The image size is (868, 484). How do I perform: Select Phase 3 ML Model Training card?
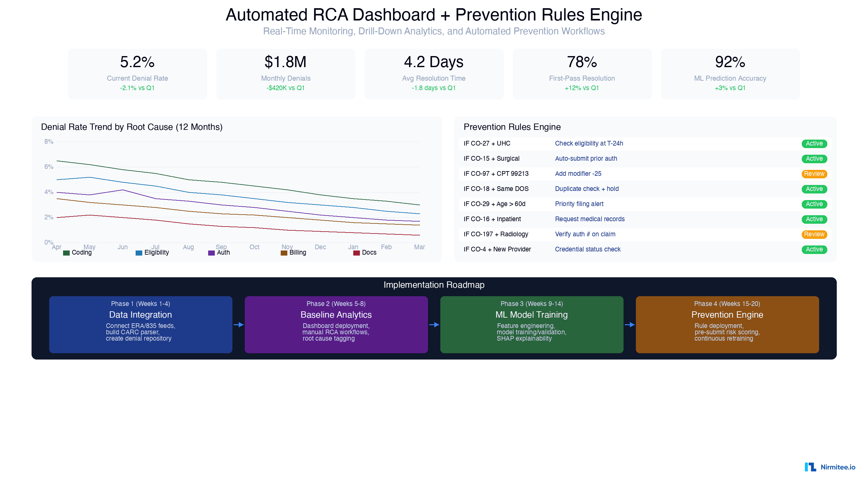[x=532, y=325]
